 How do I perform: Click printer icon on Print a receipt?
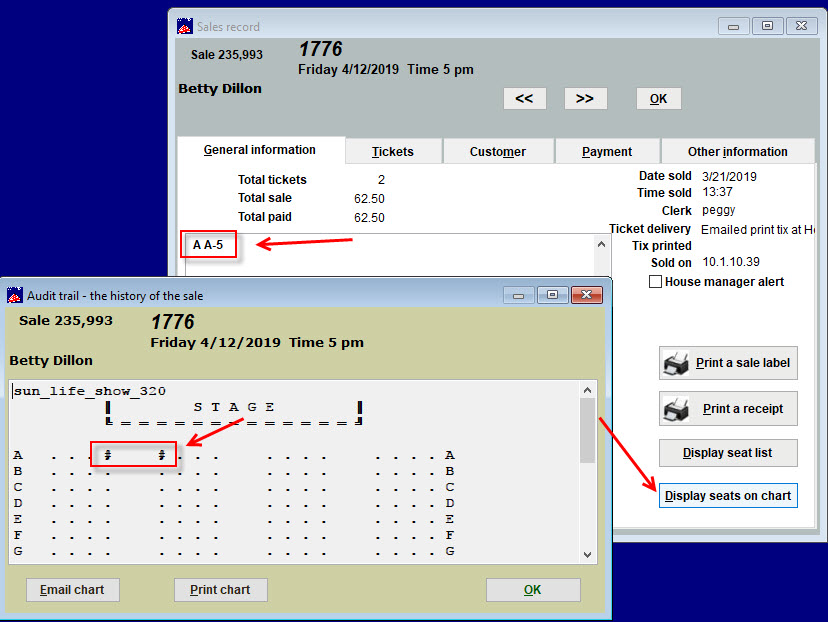click(676, 409)
